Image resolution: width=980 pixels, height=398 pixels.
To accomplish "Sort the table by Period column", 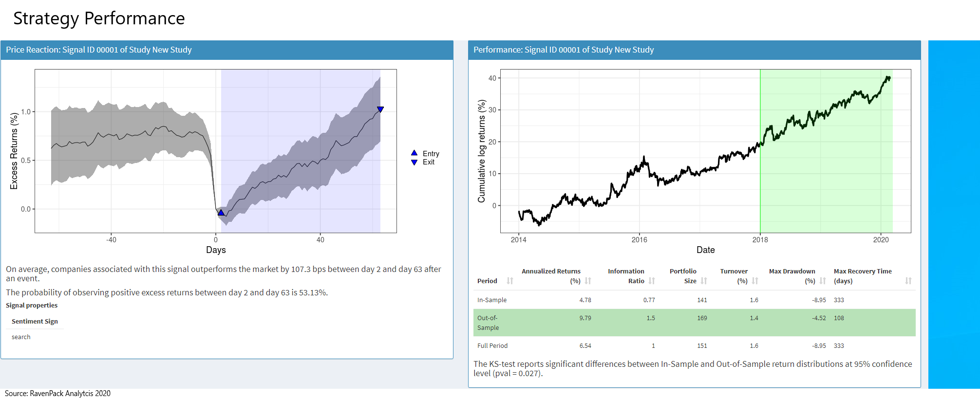I will pyautogui.click(x=510, y=281).
